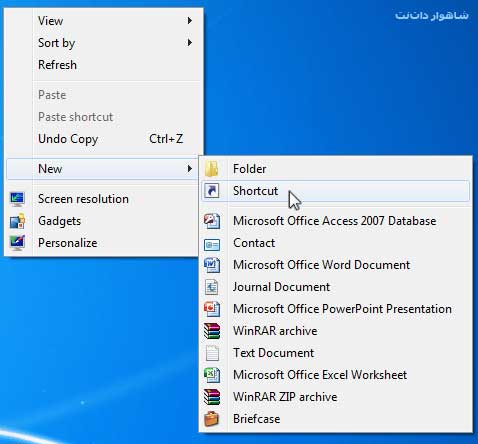Click the Contact card icon
The height and width of the screenshot is (444, 478).
coord(212,245)
